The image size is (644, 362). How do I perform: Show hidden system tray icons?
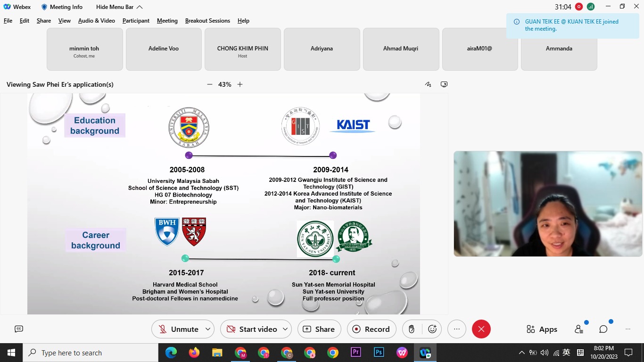click(521, 353)
